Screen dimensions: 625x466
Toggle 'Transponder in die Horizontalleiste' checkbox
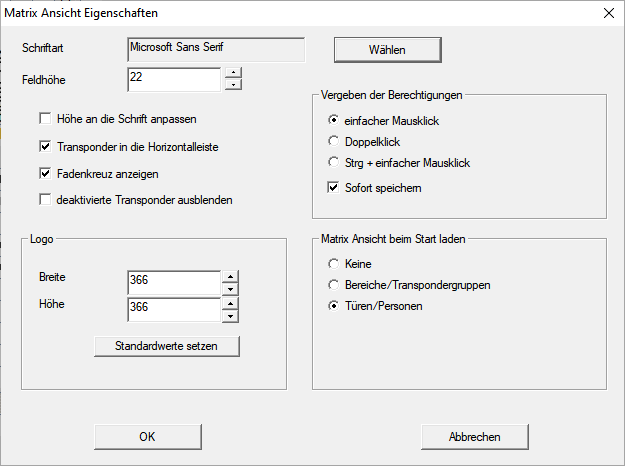pos(45,146)
